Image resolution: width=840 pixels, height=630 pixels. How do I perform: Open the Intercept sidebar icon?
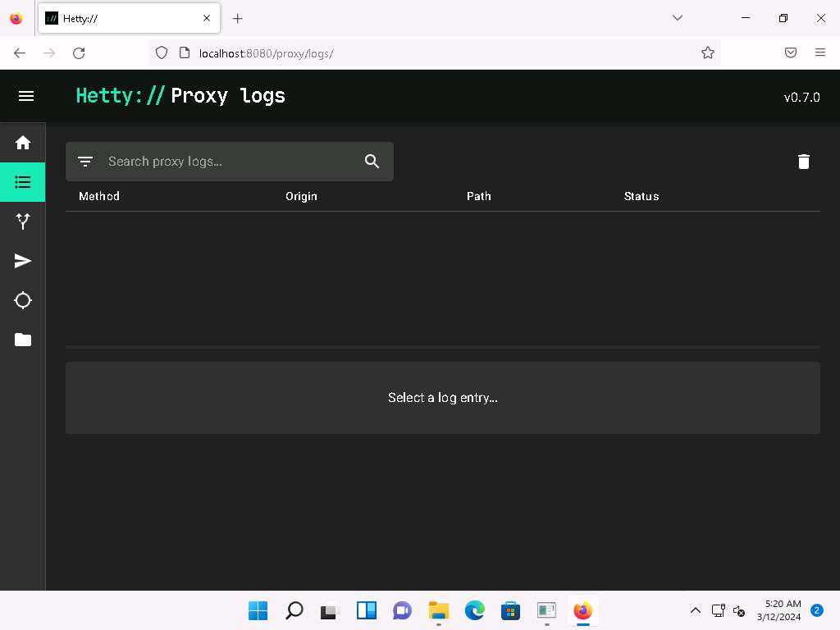tap(23, 221)
